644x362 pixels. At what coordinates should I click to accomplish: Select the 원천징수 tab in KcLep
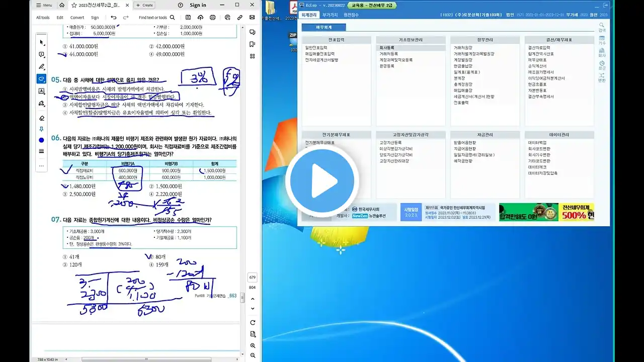351,15
